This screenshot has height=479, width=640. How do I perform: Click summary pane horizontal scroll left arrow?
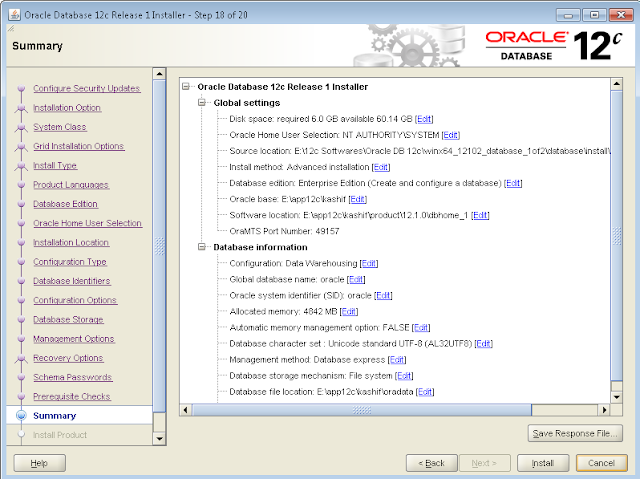tap(186, 410)
